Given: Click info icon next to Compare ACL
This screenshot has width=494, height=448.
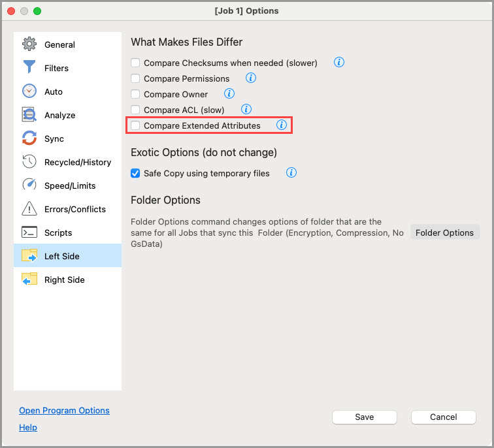Looking at the screenshot, I should point(246,110).
